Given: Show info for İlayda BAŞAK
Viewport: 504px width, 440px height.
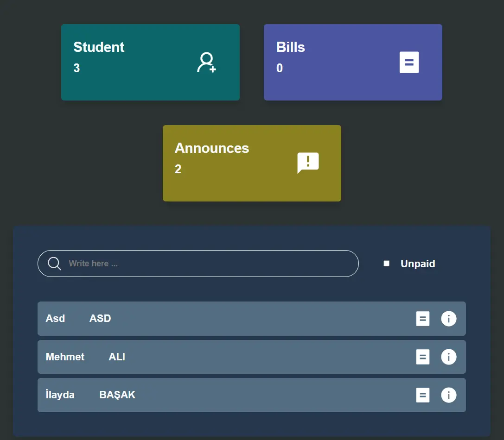Looking at the screenshot, I should tap(448, 395).
